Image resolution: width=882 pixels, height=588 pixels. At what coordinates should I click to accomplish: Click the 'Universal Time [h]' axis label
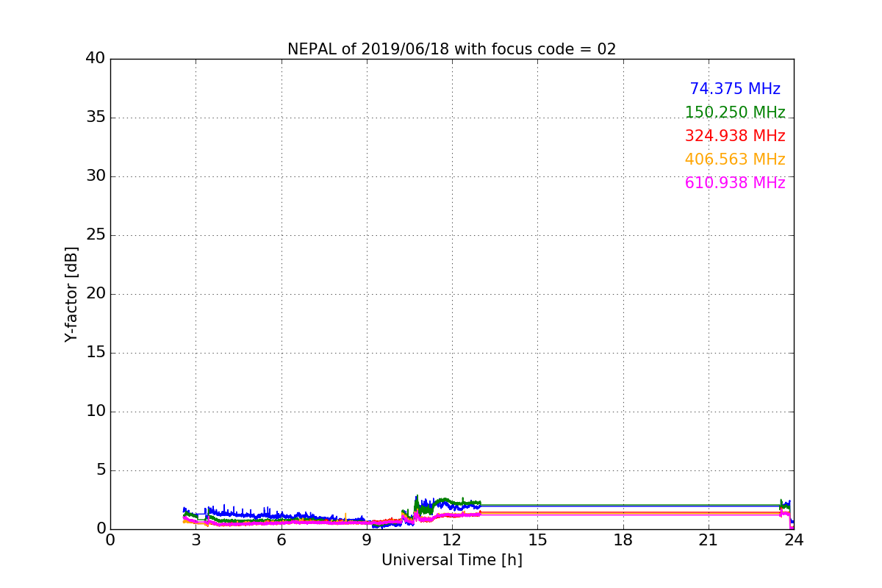point(451,560)
